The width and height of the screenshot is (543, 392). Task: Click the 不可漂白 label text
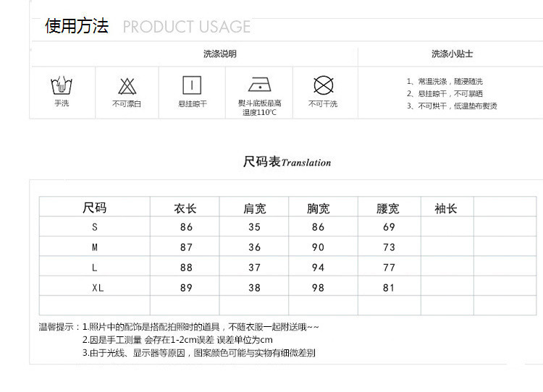(x=127, y=104)
